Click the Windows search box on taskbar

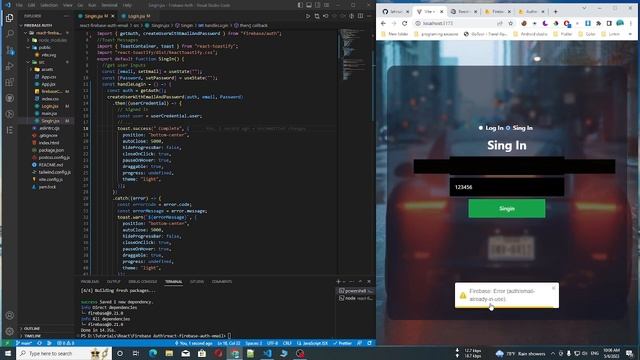click(64, 353)
